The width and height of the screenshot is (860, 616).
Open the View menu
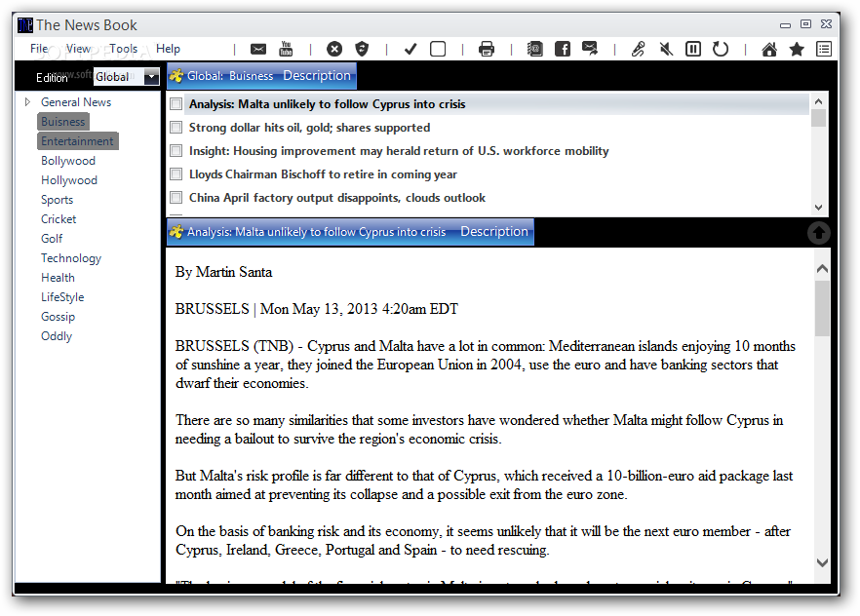pyautogui.click(x=78, y=49)
